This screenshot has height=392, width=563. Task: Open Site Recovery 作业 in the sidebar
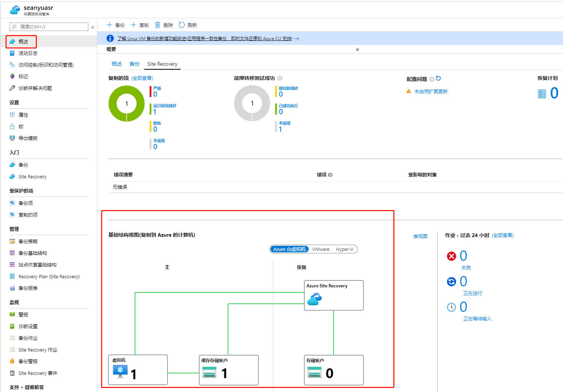click(x=38, y=350)
